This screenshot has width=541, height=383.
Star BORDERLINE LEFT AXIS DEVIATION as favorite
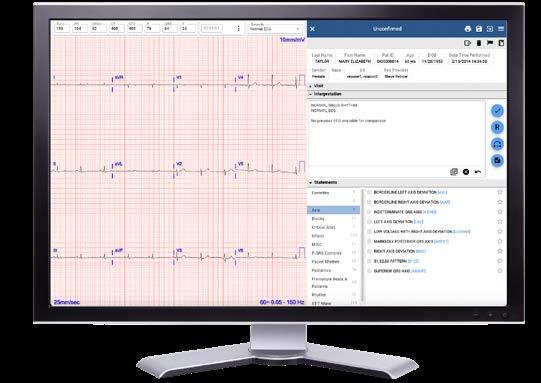pyautogui.click(x=500, y=192)
